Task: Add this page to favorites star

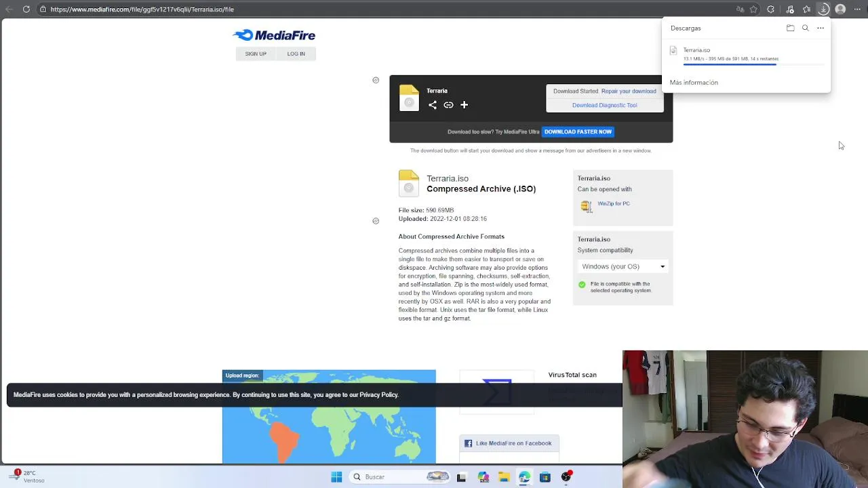Action: (x=753, y=9)
